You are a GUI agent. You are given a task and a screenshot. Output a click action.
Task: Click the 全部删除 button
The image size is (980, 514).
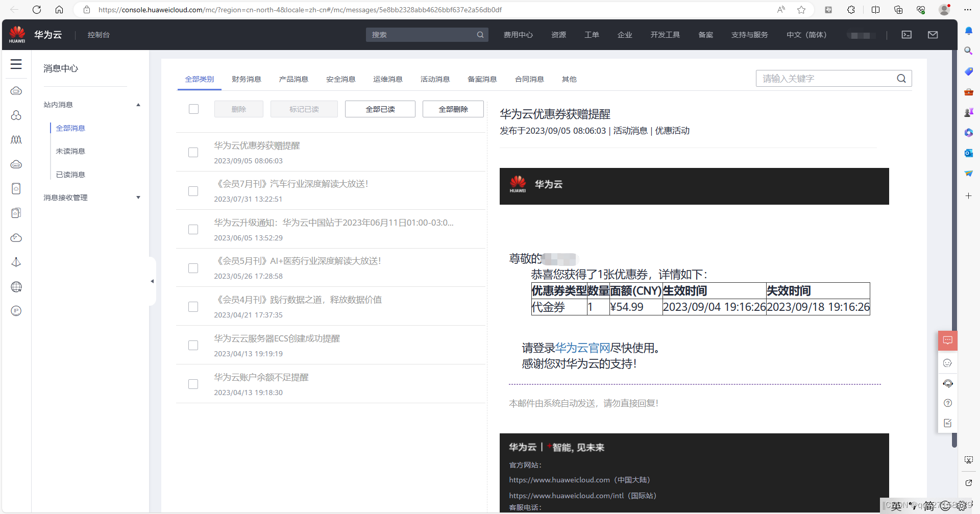(453, 109)
